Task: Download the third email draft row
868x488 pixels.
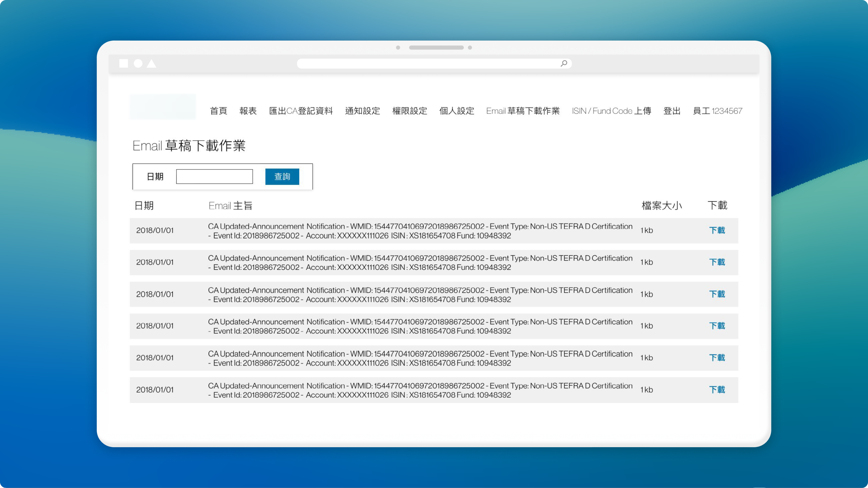Action: (717, 294)
